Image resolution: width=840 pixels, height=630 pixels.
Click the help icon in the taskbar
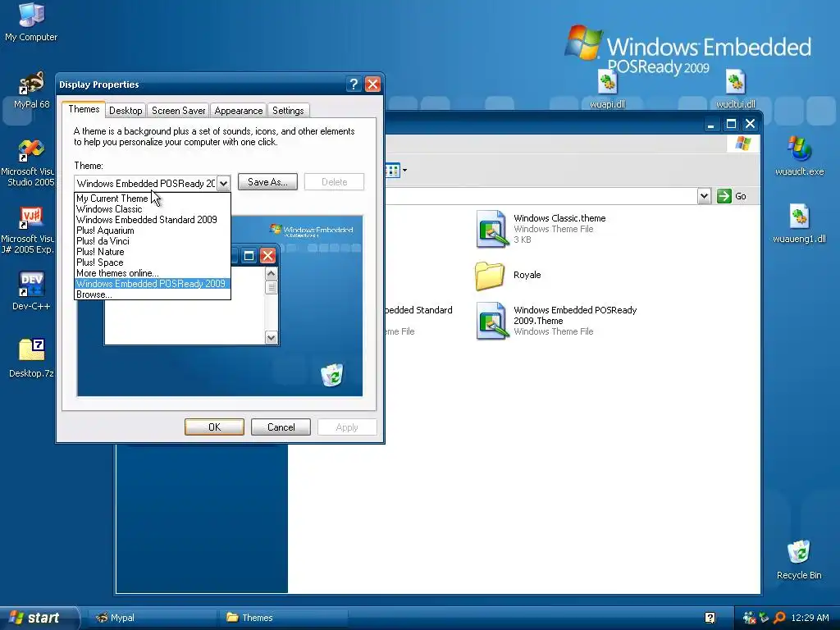coord(710,618)
